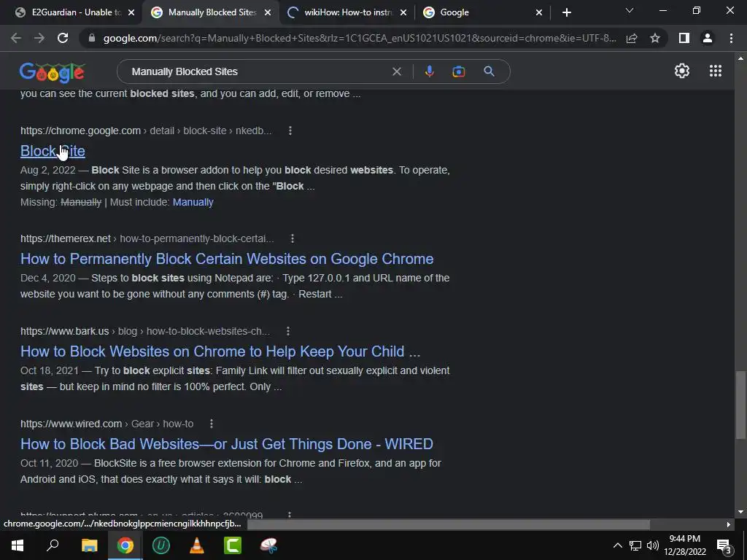
Task: Close the wikiHow tab
Action: 403,12
